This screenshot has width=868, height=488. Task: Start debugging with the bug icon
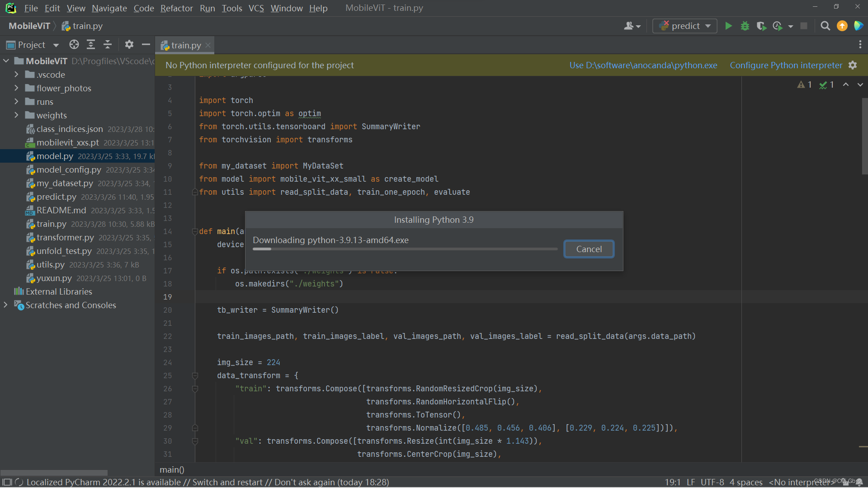coord(745,26)
